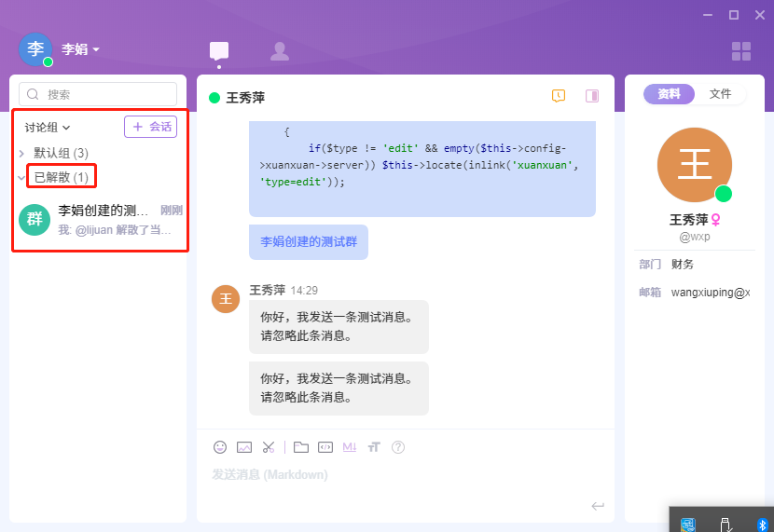774x532 pixels.
Task: Open the contacts view icon
Action: tap(279, 51)
